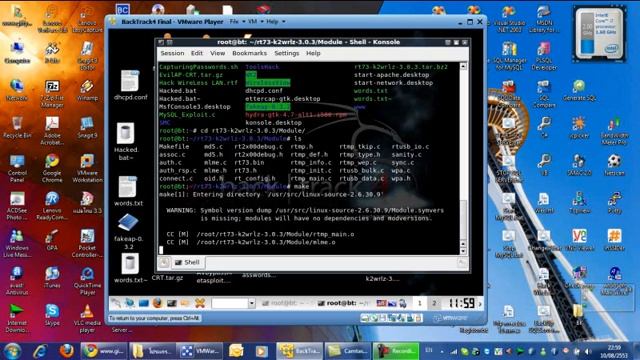
Task: Open iTunes desktop shortcut
Action: point(52,278)
